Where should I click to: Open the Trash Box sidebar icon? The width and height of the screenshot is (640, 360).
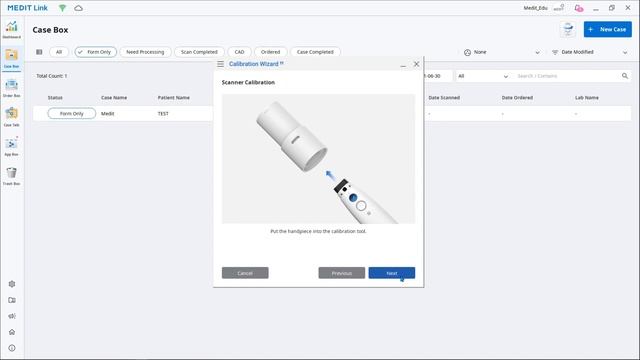pos(11,176)
